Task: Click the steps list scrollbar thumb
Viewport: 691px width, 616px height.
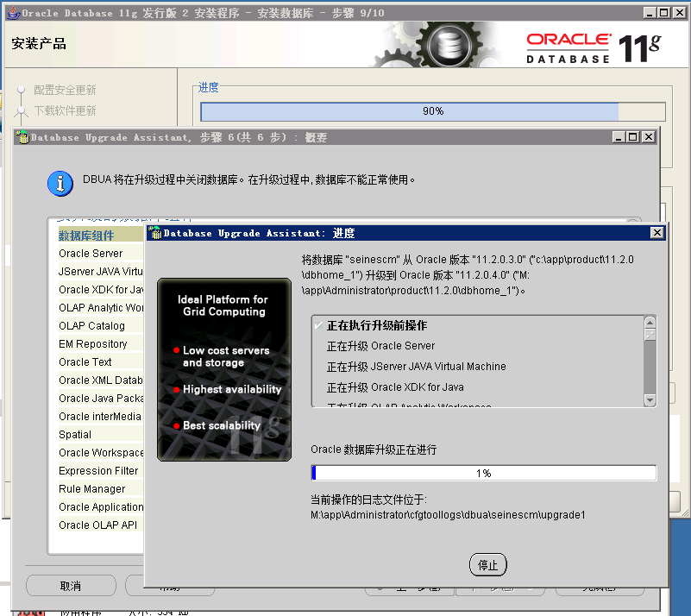Action: [650, 335]
